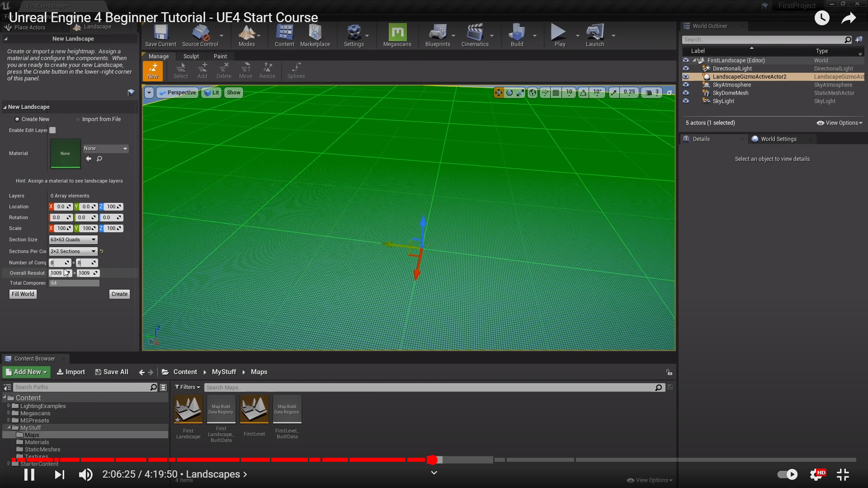868x488 pixels.
Task: Open Source Control from the toolbar
Action: click(x=200, y=35)
